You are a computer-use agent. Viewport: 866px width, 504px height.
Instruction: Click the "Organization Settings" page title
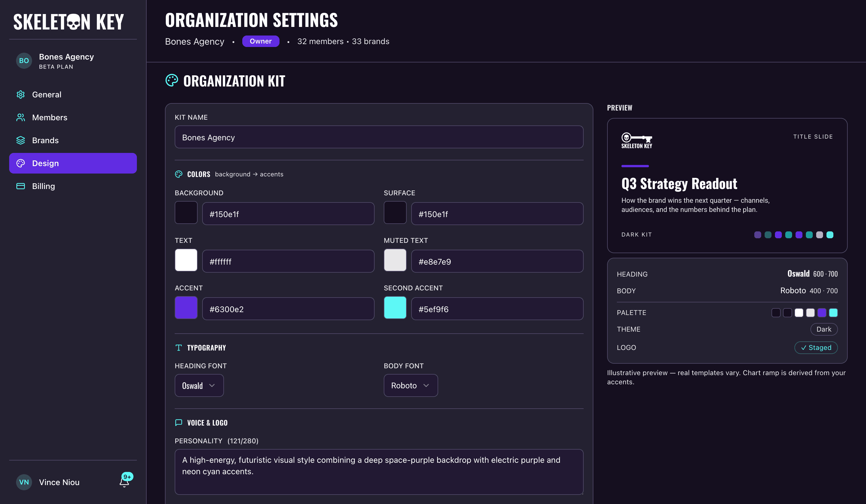[251, 20]
